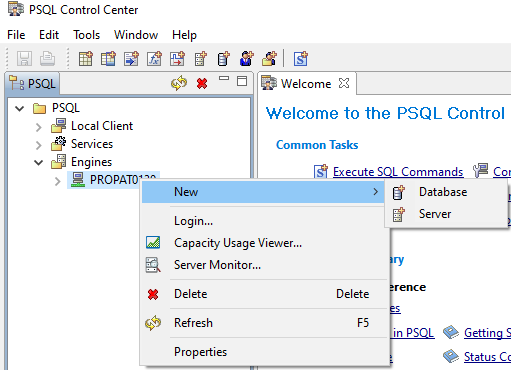Open the Edit menu
Image resolution: width=511 pixels, height=370 pixels.
pyautogui.click(x=49, y=35)
